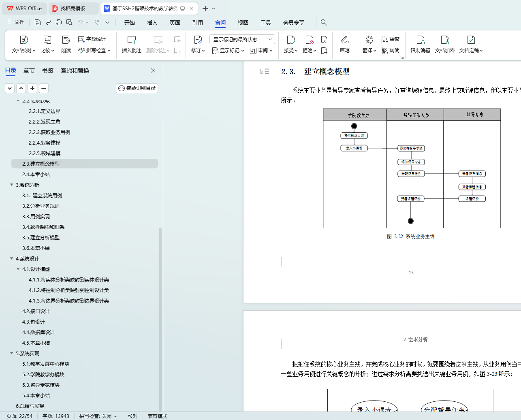Collapse the 3.系统分析 outline node

(12, 185)
